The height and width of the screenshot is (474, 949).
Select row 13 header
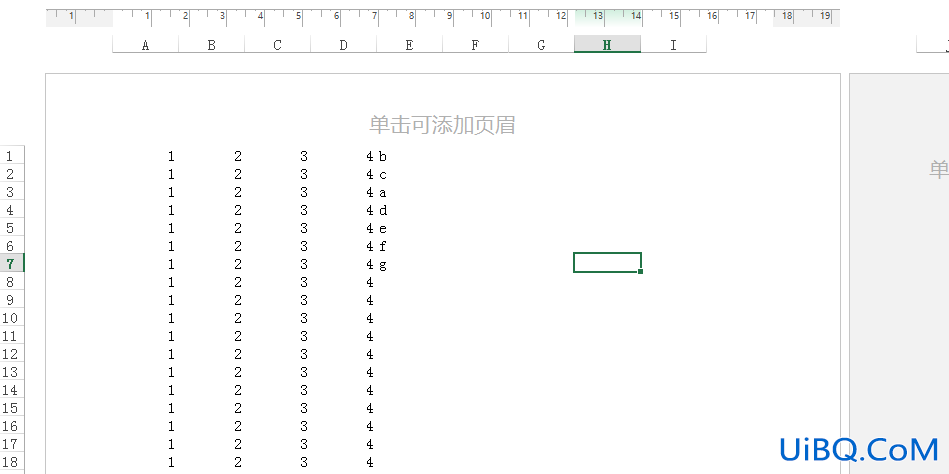tap(12, 372)
